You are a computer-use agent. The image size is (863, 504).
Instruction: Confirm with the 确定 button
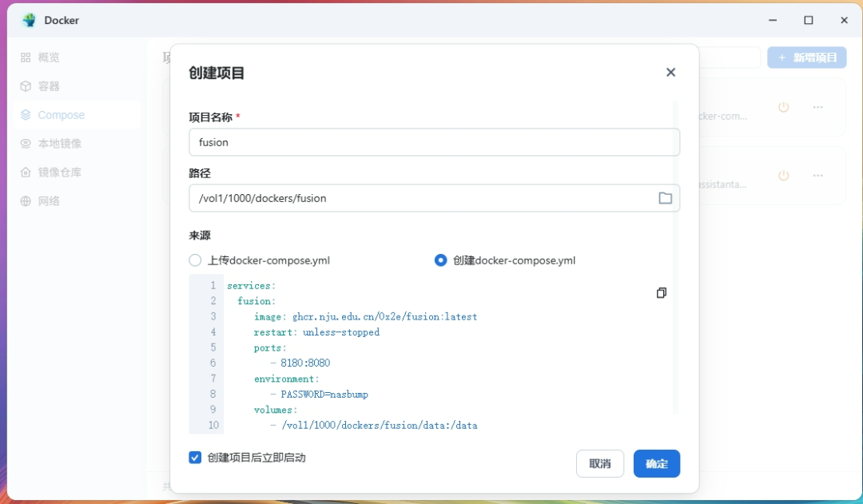[x=657, y=463]
